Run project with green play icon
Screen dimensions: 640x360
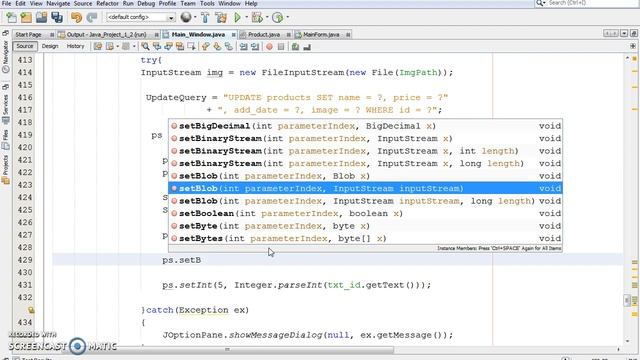237,17
